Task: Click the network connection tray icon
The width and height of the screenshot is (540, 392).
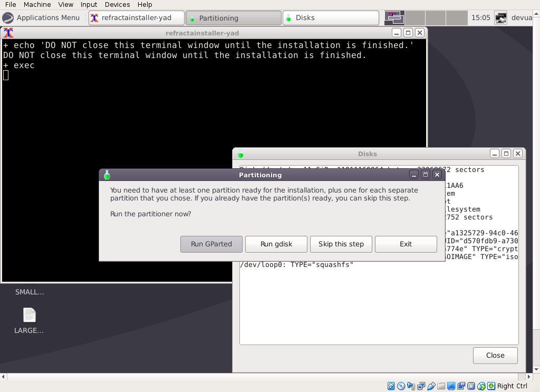Action: pyautogui.click(x=501, y=18)
